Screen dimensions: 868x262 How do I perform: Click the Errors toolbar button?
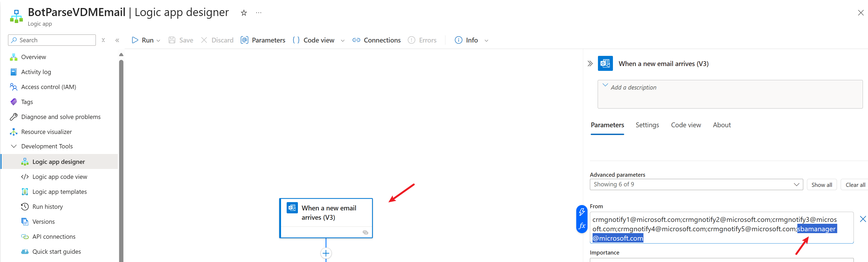(x=422, y=40)
